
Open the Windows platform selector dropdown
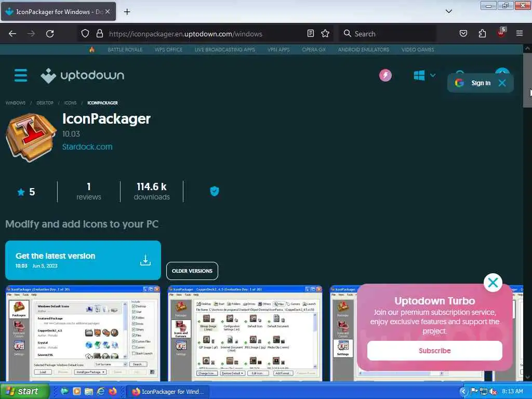pyautogui.click(x=424, y=75)
